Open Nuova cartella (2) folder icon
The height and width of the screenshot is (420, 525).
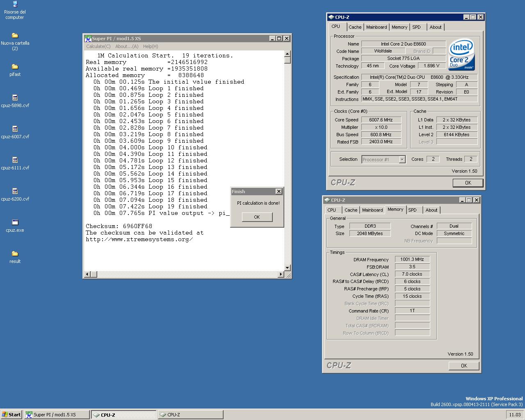[x=15, y=36]
